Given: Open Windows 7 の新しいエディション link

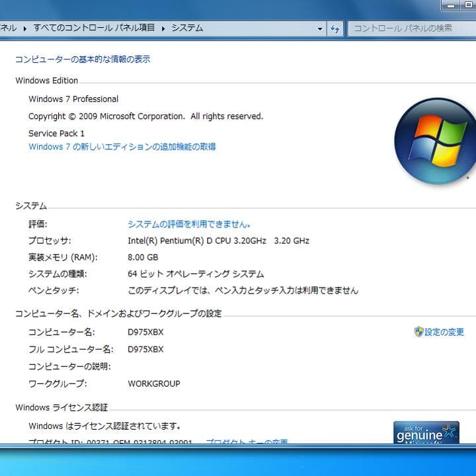Looking at the screenshot, I should click(122, 147).
